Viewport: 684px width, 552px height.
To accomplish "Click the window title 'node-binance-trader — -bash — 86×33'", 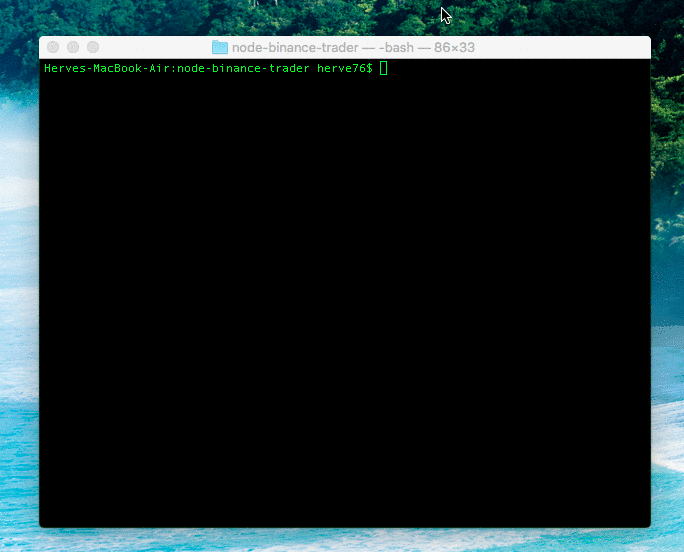I will [x=353, y=47].
